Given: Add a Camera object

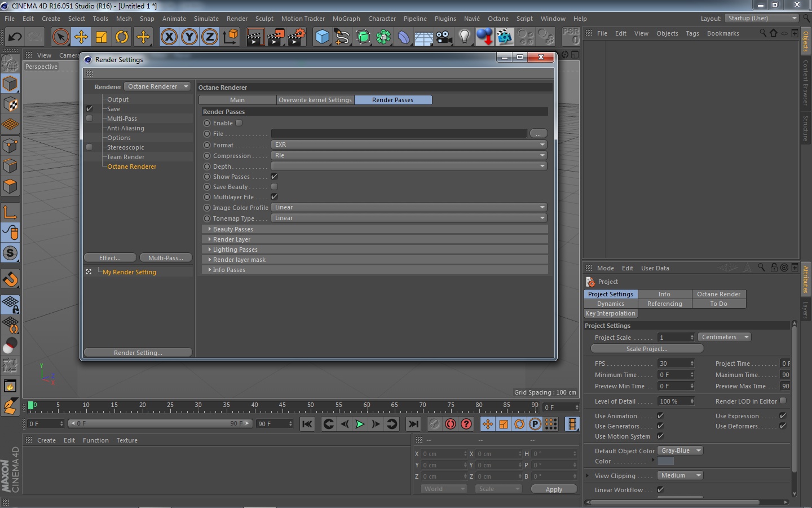Looking at the screenshot, I should (444, 37).
